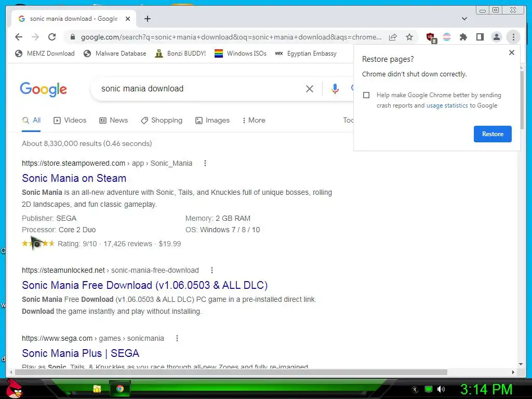Show hidden tray icons arrow
Screen dimensions: 532x399
click(x=415, y=390)
